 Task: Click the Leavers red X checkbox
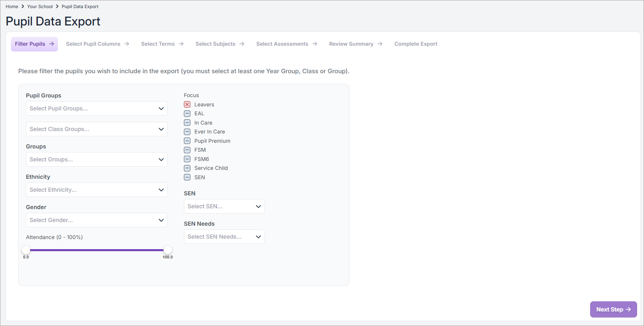click(x=187, y=104)
